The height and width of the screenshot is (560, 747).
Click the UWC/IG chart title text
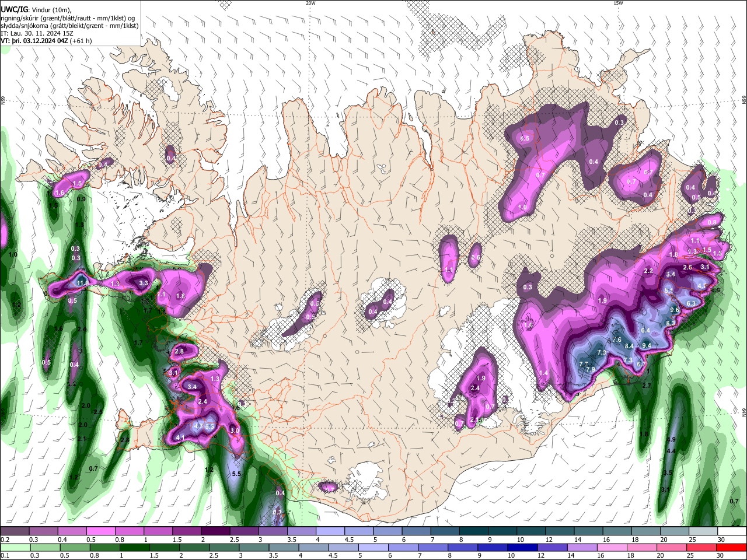click(13, 9)
